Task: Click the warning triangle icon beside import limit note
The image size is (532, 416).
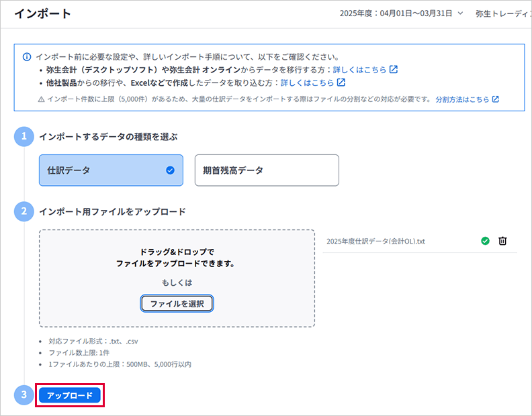Action: coord(41,99)
